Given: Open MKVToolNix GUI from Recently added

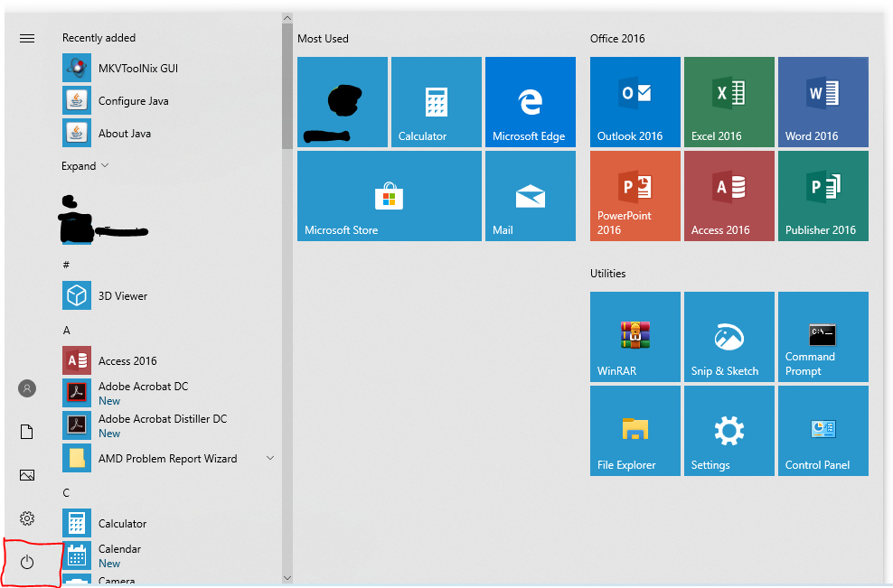Looking at the screenshot, I should (168, 69).
